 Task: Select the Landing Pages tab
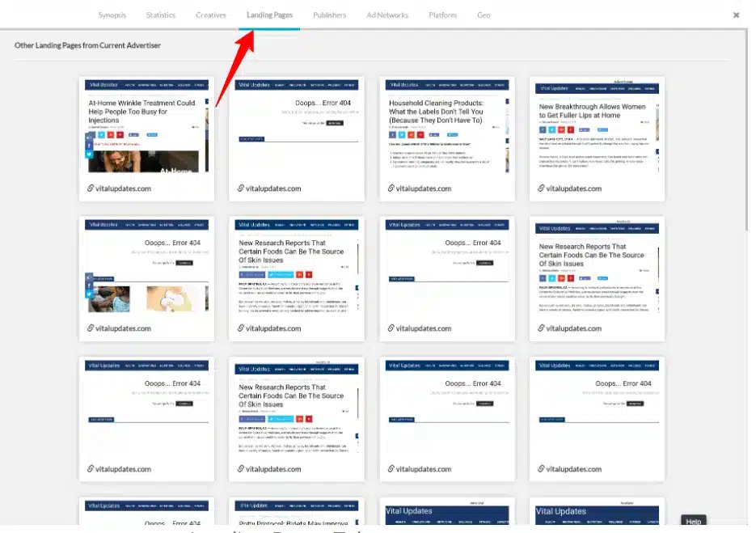tap(269, 15)
